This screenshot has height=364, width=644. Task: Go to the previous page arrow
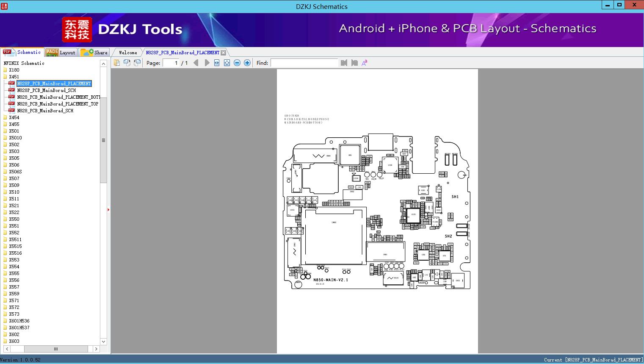click(x=196, y=63)
